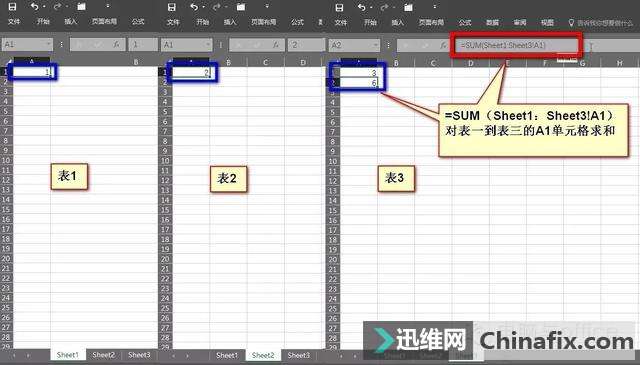Click the folder icon in 表3 window's quick toolbar
This screenshot has height=365, width=640.
point(408,7)
